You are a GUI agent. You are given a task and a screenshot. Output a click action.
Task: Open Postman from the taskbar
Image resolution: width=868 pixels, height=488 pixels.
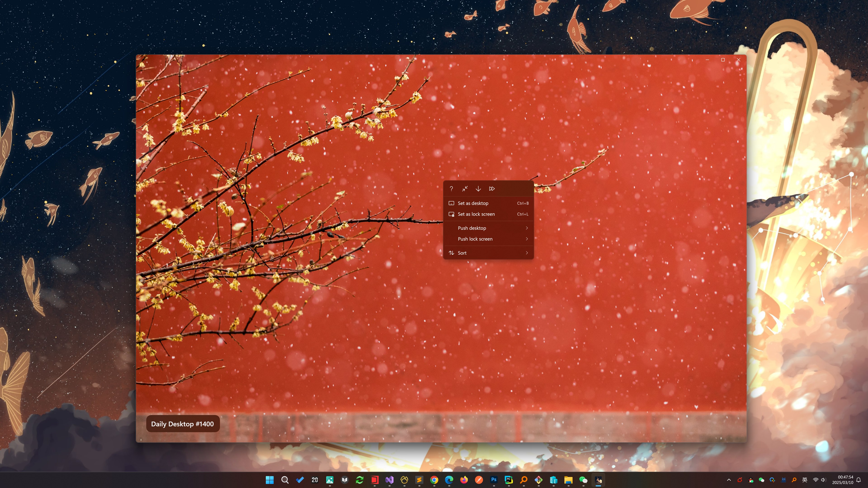tap(479, 480)
